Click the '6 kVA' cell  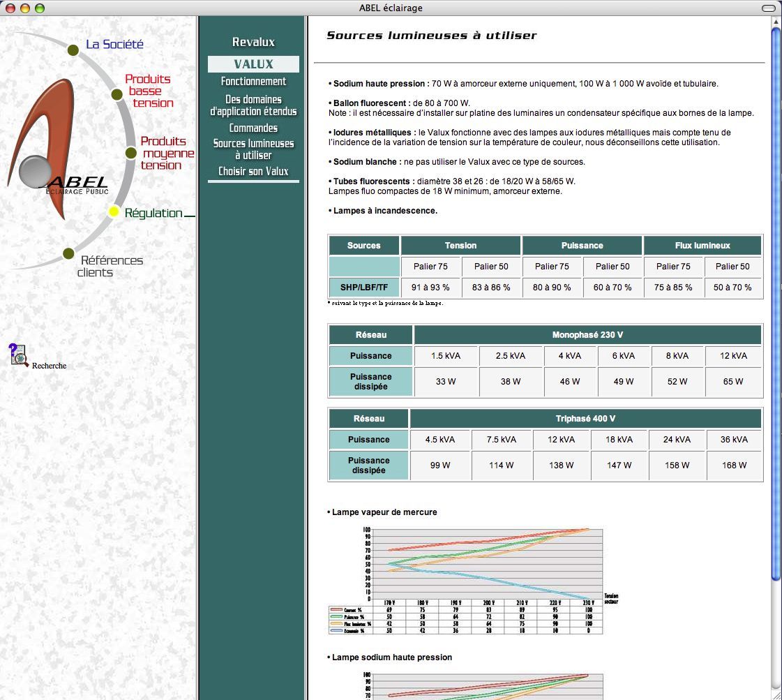pos(624,356)
